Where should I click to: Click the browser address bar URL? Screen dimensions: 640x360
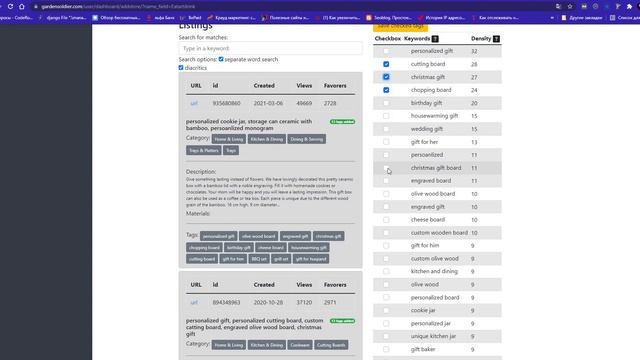pyautogui.click(x=118, y=7)
